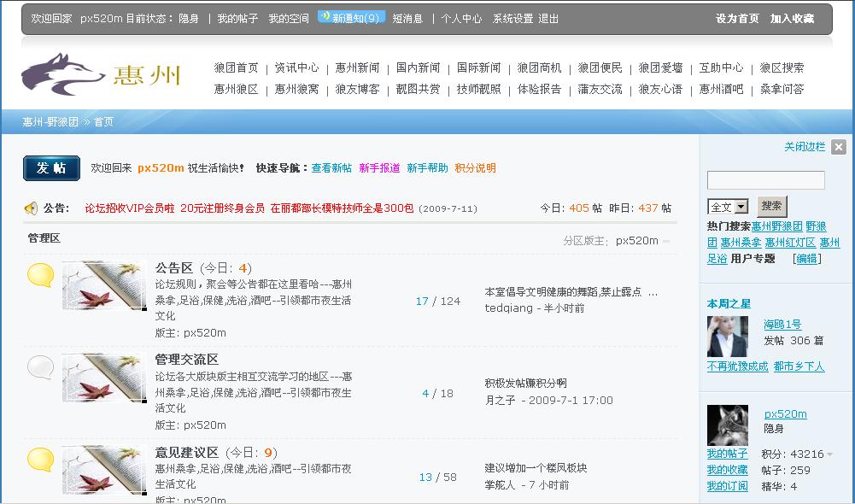Collapse the 管理区 section toggle near 分区版主
This screenshot has height=504, width=855.
[x=666, y=242]
